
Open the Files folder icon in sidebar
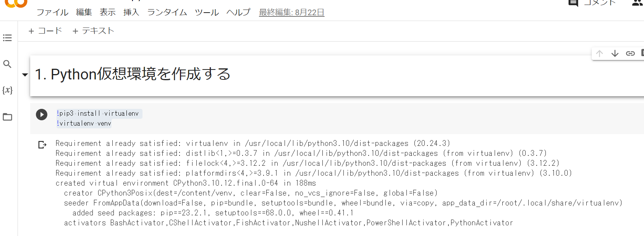pos(7,117)
